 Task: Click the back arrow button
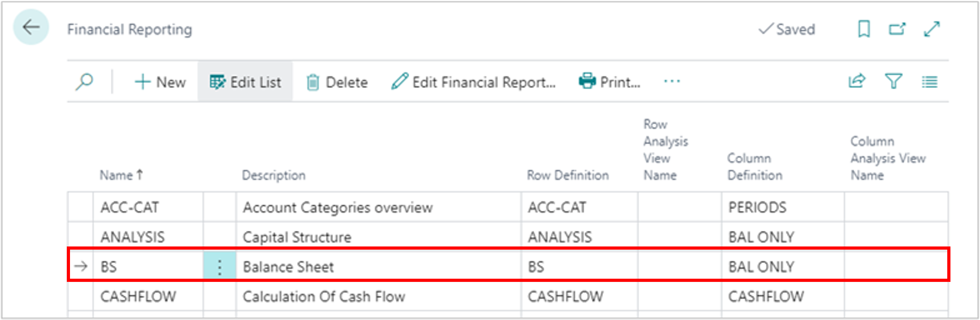click(31, 28)
